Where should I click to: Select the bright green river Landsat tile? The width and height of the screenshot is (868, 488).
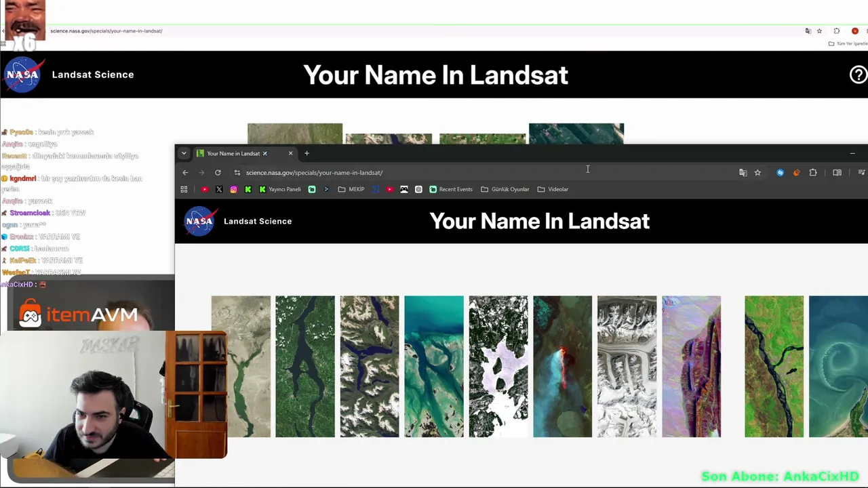pyautogui.click(x=774, y=367)
